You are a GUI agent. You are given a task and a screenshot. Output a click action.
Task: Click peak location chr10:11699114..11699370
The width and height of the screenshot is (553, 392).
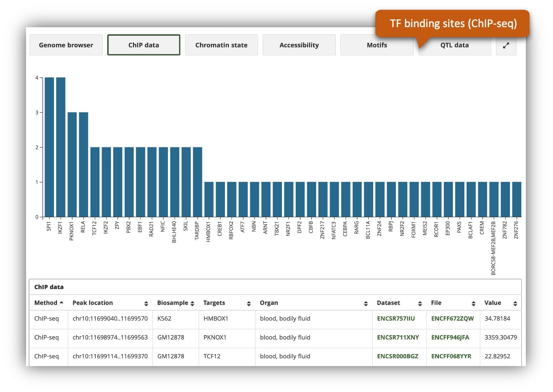click(x=110, y=356)
